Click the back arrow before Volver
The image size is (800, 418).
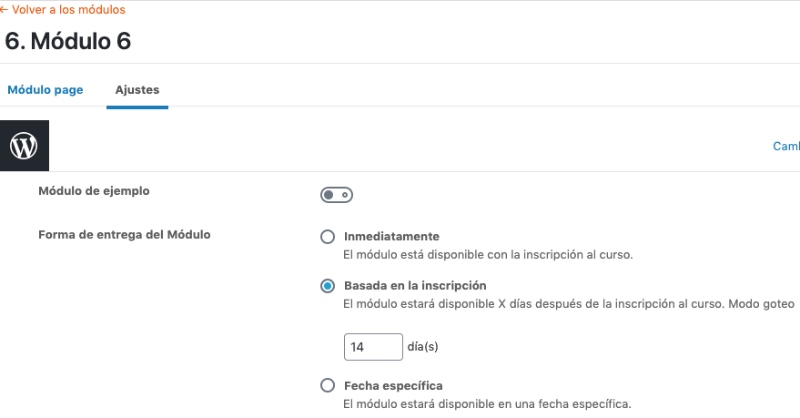pyautogui.click(x=4, y=10)
